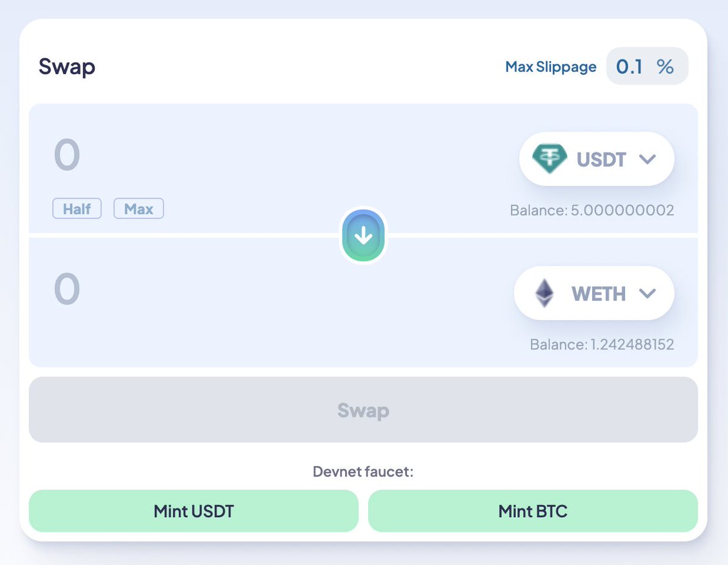Click the WETH balance 1.242488152 text
This screenshot has width=728, height=565.
602,345
